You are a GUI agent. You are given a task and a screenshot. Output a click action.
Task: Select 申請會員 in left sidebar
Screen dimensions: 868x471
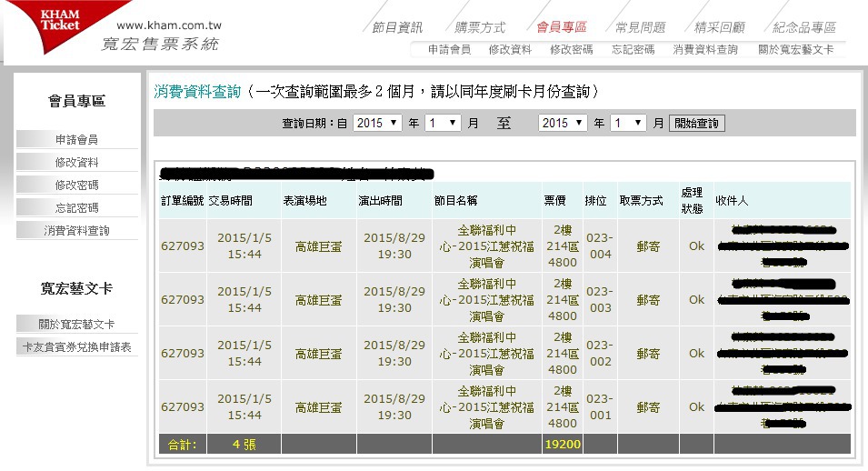[x=77, y=139]
